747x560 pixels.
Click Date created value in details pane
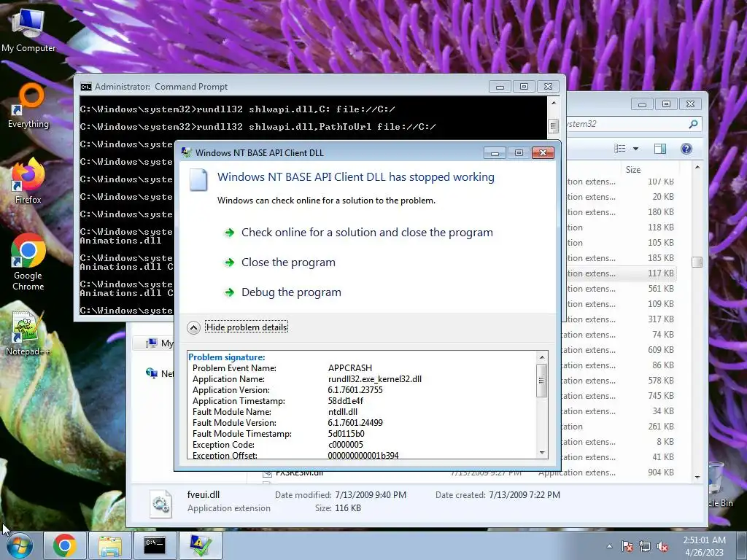tap(525, 495)
